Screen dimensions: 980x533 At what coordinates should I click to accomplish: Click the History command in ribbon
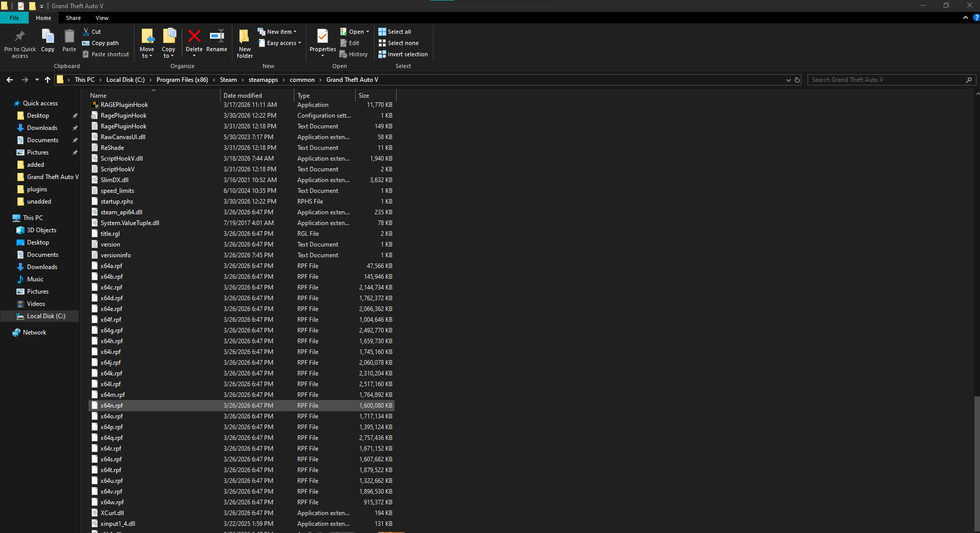click(354, 54)
